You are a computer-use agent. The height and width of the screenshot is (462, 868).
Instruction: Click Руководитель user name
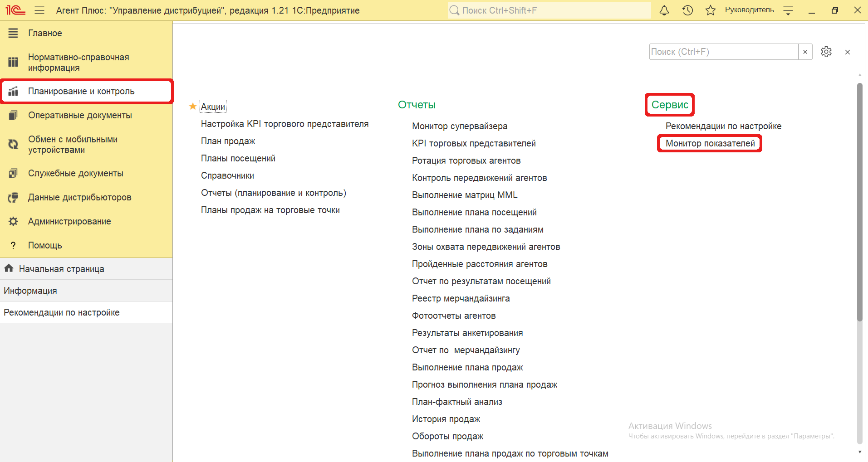(x=749, y=10)
